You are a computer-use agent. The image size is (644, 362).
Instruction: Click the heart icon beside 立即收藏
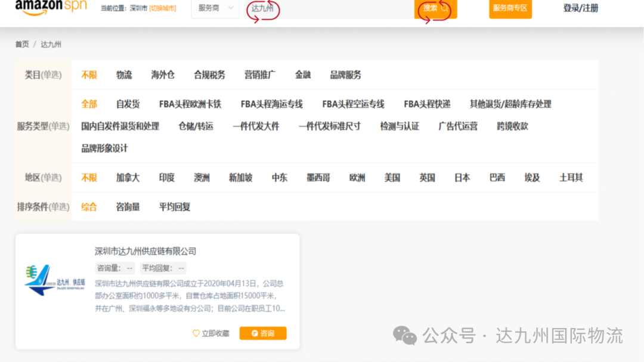(196, 334)
